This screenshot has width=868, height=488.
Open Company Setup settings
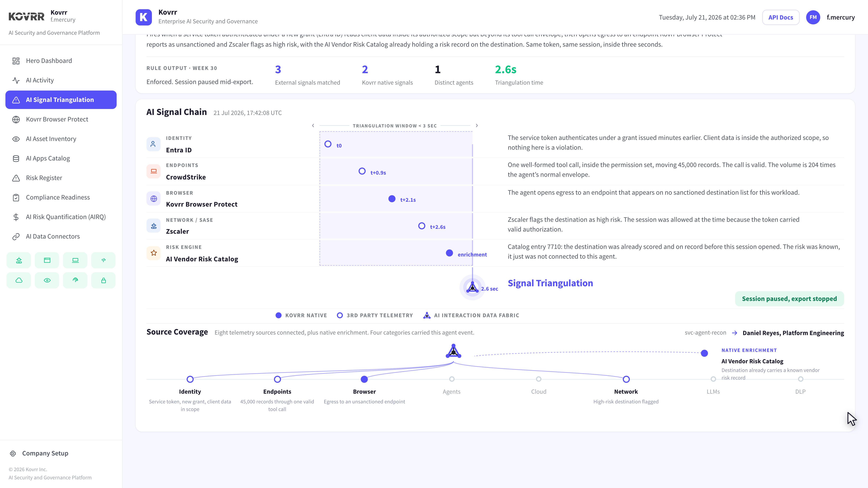[39, 453]
